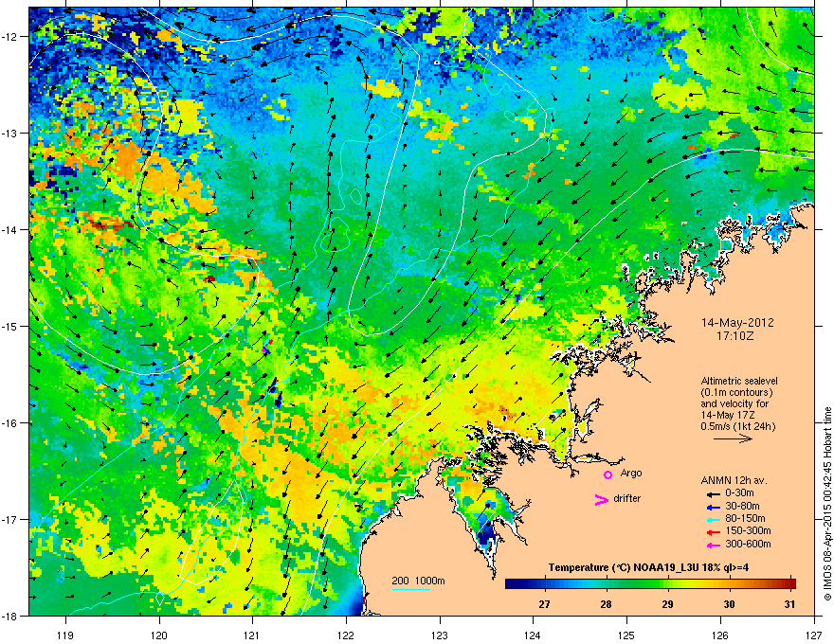This screenshot has height=644, width=834.
Task: Click the '200 1000m' contour label
Action: (418, 581)
